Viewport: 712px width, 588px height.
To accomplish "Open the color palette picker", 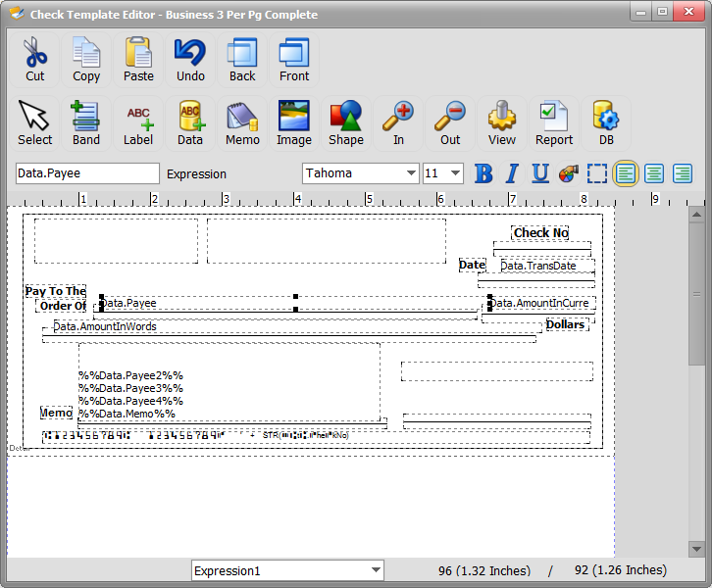I will coord(568,173).
